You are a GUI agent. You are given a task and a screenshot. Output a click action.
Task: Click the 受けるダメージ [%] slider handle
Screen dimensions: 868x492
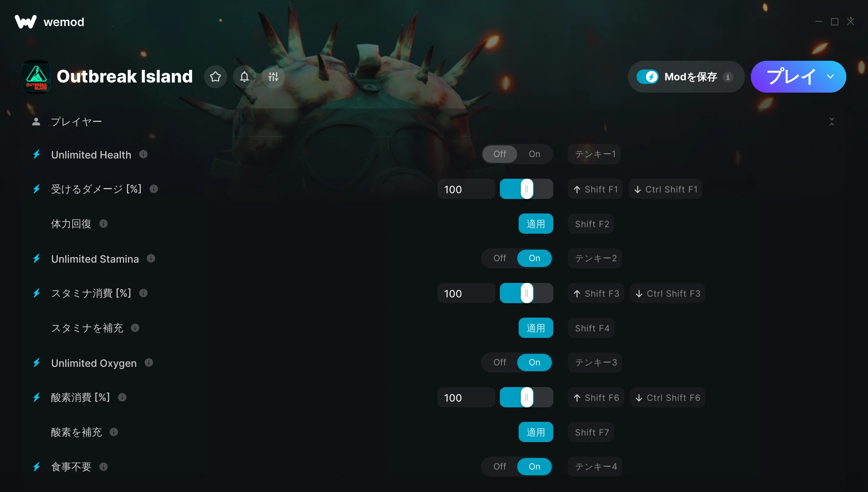point(527,189)
